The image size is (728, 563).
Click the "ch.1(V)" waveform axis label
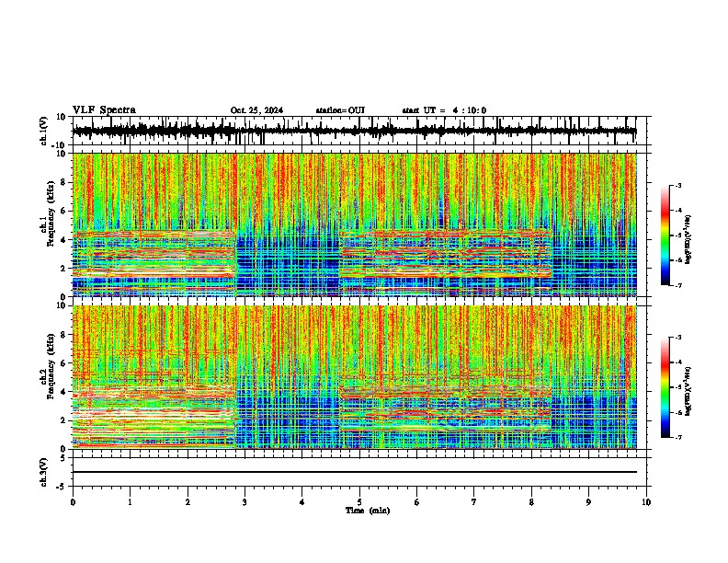pyautogui.click(x=43, y=131)
